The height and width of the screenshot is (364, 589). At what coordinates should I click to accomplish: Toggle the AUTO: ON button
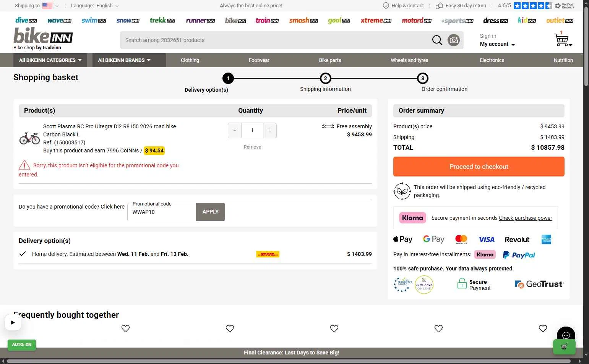pos(22,345)
